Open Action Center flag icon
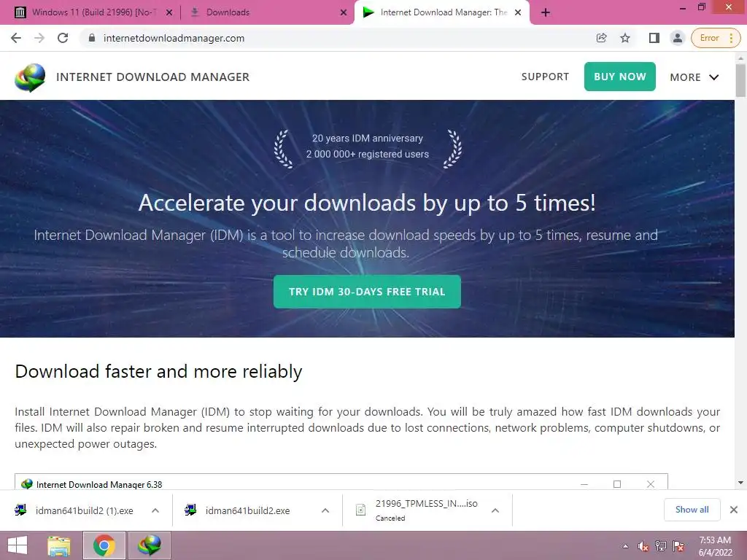747x560 pixels. coord(678,546)
